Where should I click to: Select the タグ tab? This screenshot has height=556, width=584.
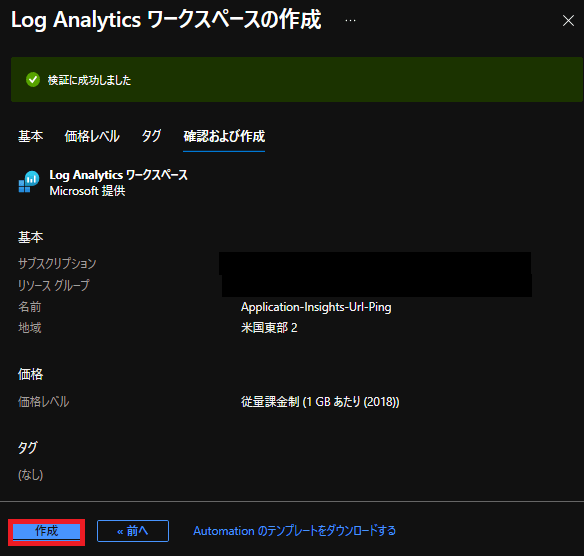pos(151,136)
